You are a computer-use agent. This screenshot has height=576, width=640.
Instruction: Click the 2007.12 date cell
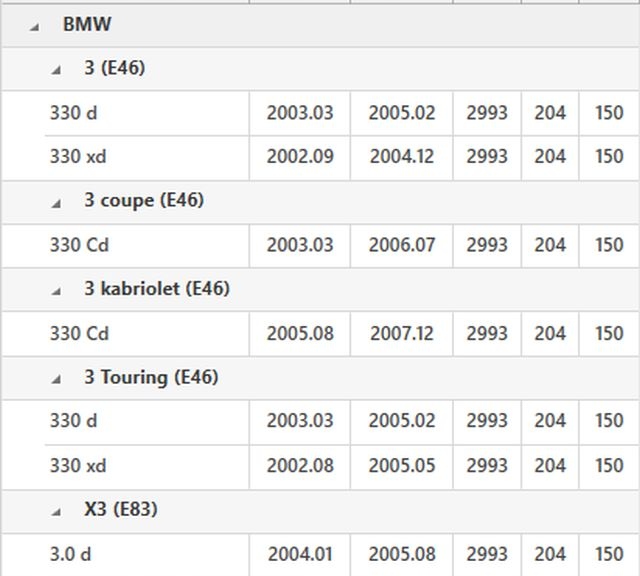tap(402, 333)
